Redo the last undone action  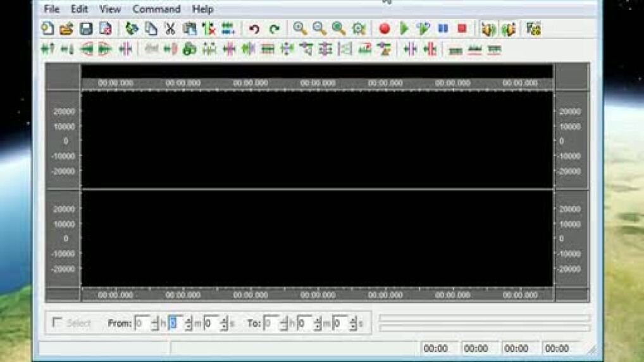(x=274, y=28)
